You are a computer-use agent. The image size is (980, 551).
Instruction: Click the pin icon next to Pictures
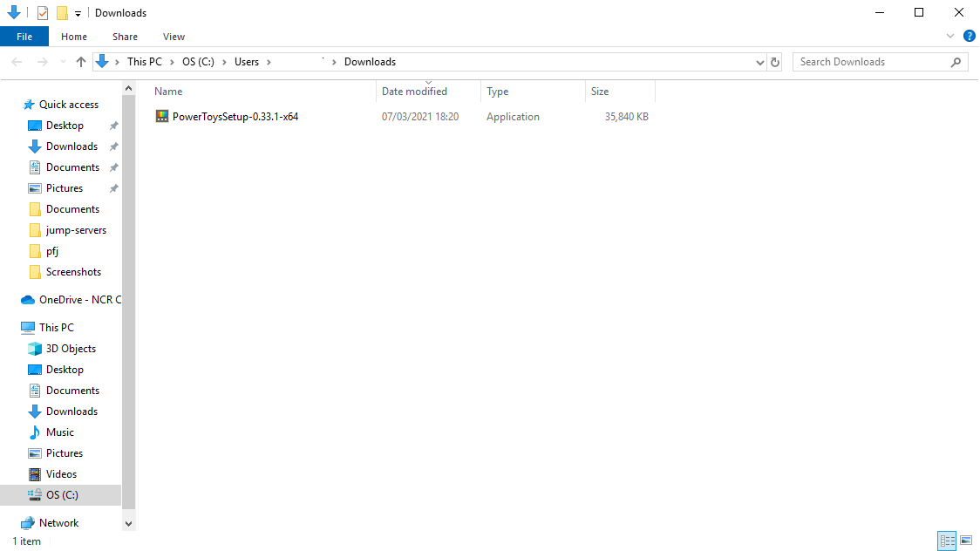pyautogui.click(x=113, y=188)
